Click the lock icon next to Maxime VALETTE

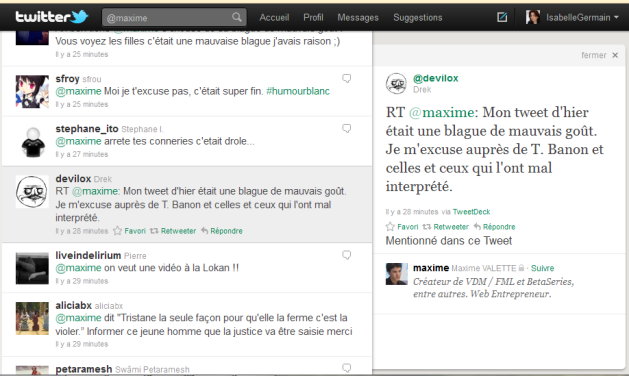pos(521,268)
